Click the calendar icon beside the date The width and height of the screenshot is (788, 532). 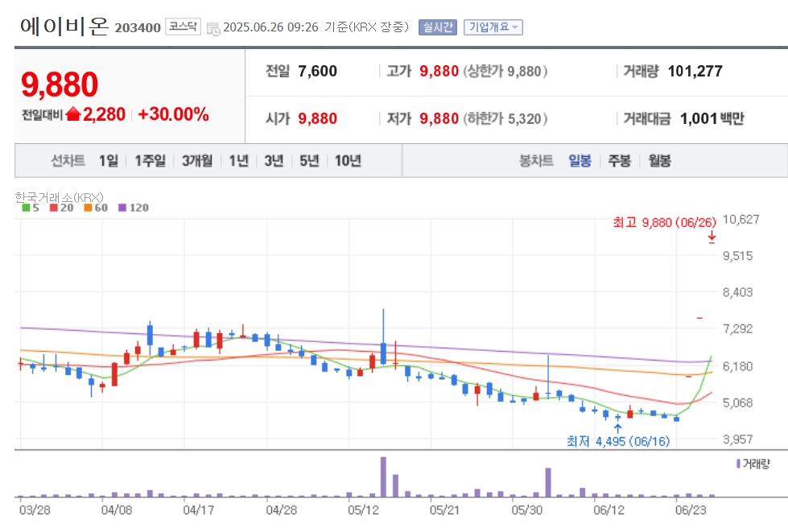pyautogui.click(x=213, y=29)
